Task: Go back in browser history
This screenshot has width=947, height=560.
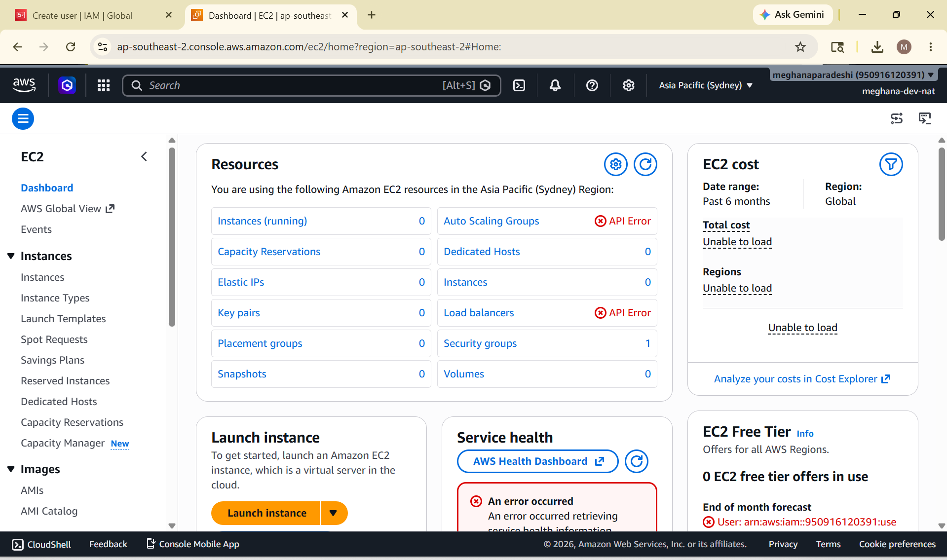Action: [x=18, y=47]
